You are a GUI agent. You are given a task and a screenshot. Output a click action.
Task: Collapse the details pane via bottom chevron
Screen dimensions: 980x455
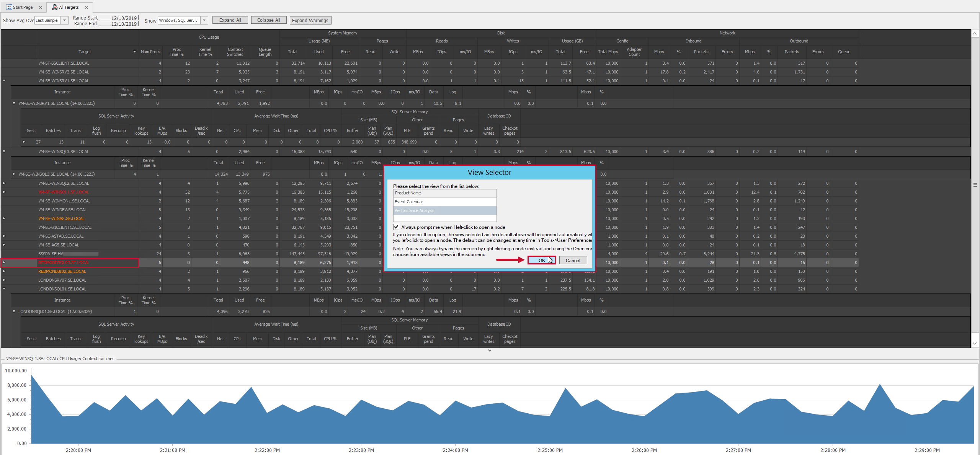click(490, 350)
